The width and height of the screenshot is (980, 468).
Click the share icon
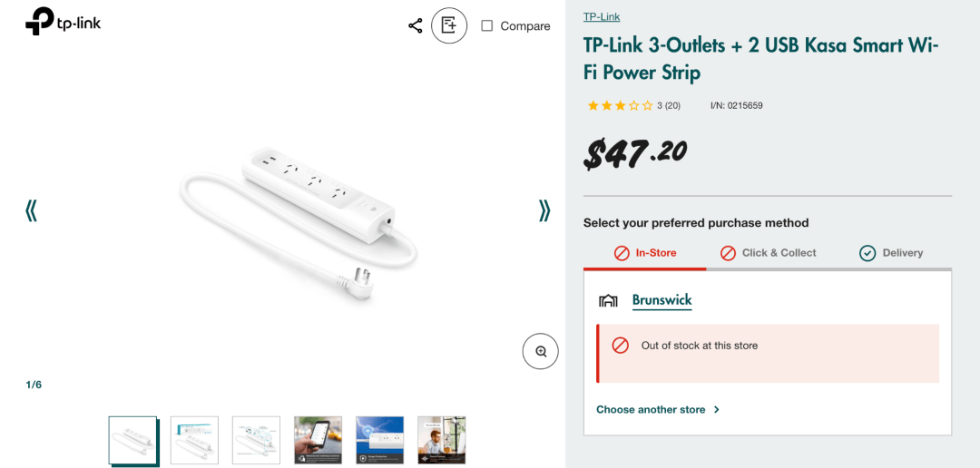pyautogui.click(x=416, y=25)
